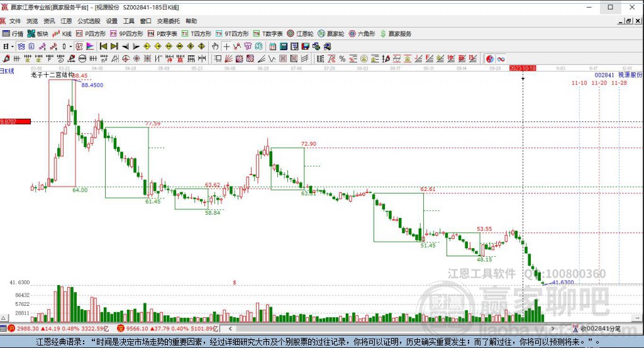Image resolution: width=644 pixels, height=348 pixels.
Task: Click the 金 circle golden ratio tool
Action: coord(364,58)
